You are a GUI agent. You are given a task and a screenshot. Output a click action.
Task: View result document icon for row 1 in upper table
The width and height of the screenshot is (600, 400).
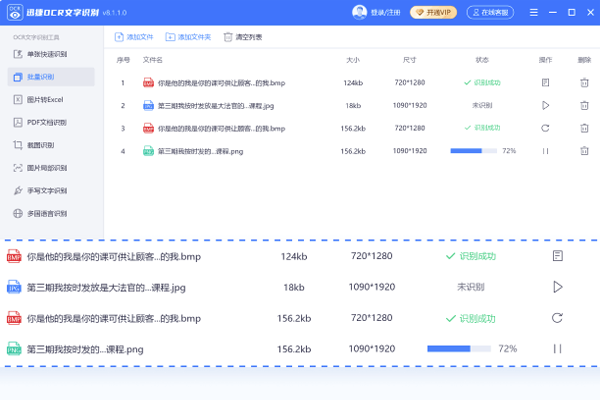[545, 82]
